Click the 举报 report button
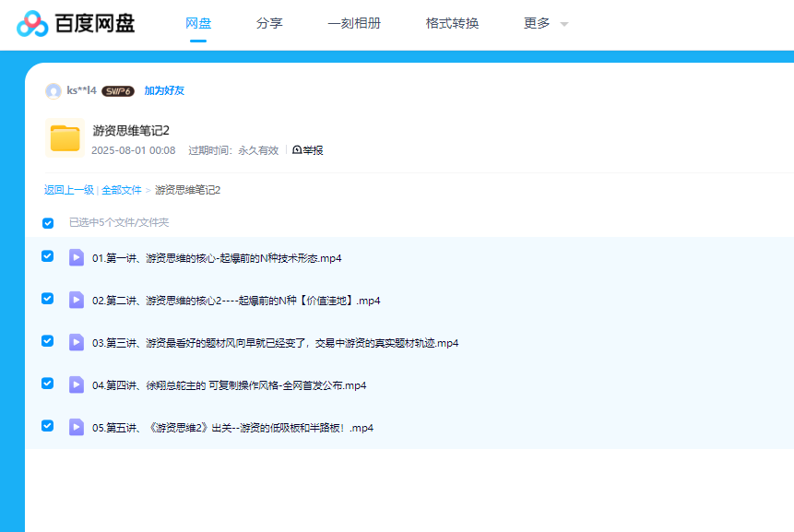Screen dimensions: 794x532 point(308,150)
